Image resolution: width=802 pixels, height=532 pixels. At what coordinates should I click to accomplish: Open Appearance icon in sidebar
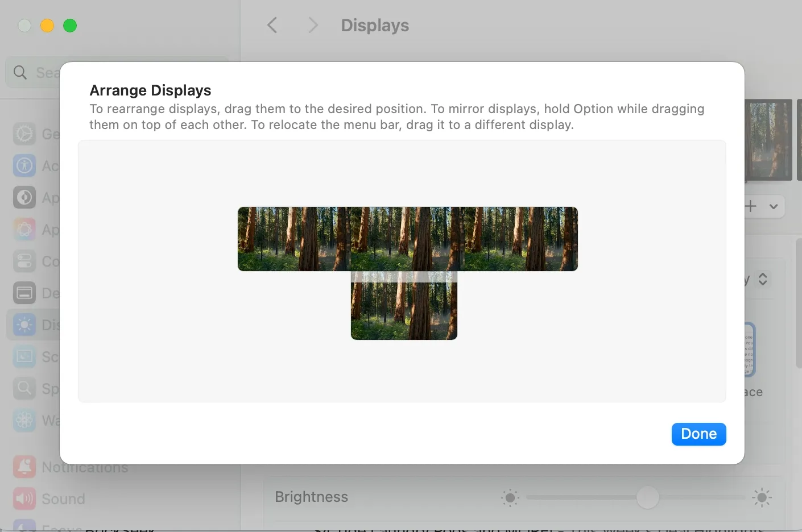[x=24, y=197]
